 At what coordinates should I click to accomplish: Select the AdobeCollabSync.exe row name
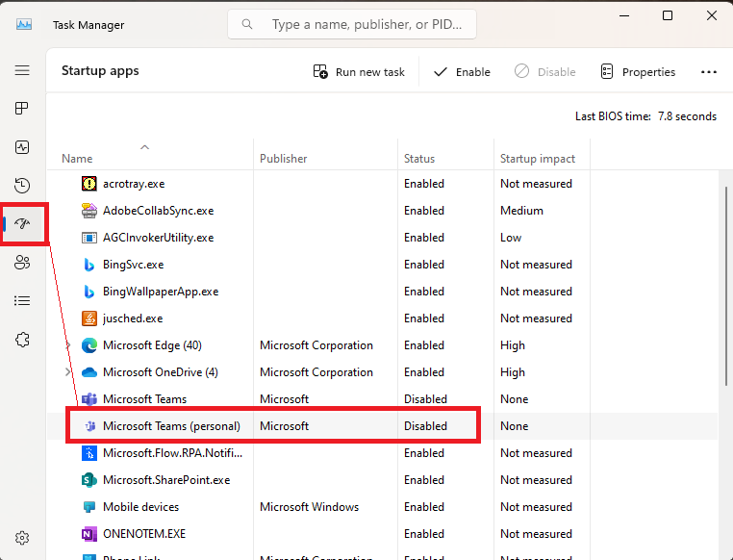159,211
